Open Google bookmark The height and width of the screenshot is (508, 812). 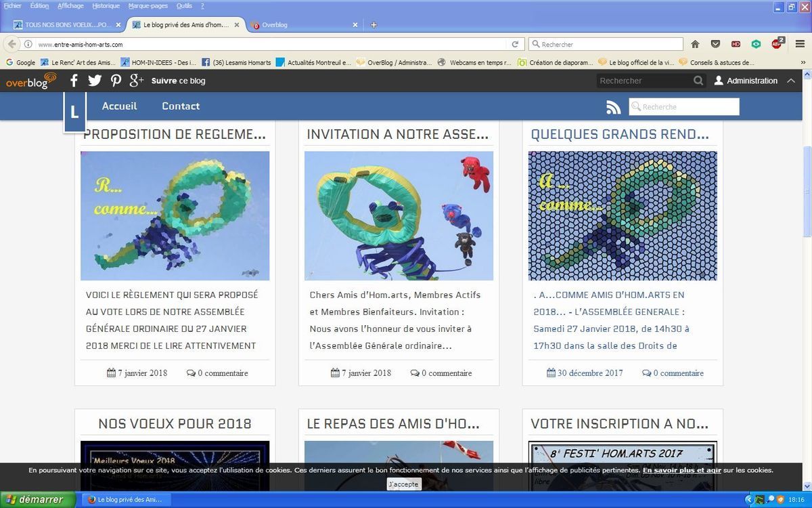[x=20, y=62]
